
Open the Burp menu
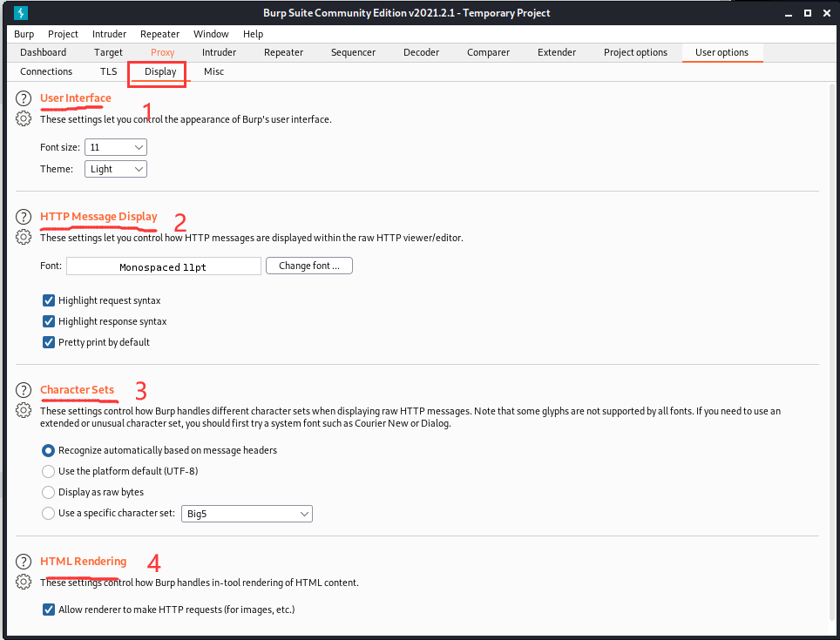point(24,34)
